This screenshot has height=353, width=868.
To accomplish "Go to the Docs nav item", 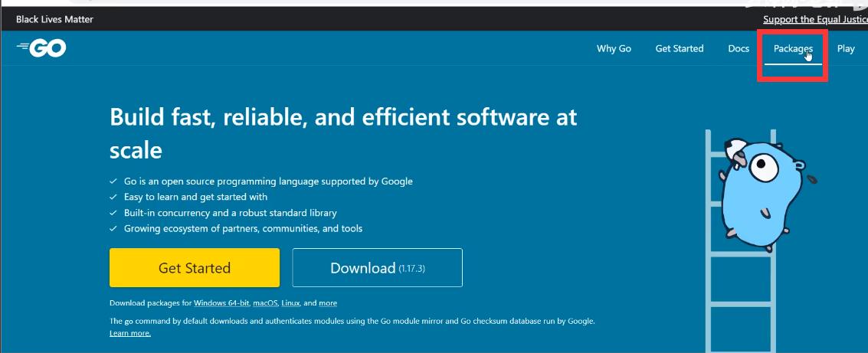I will [x=739, y=49].
